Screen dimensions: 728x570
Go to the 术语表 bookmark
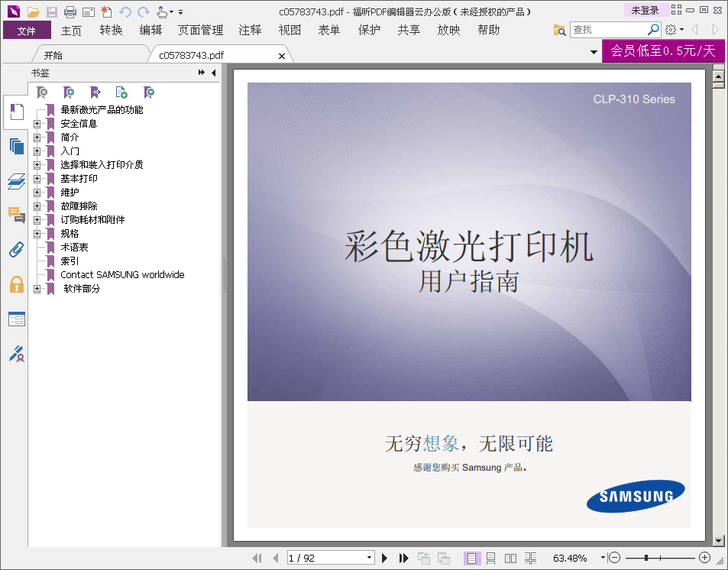pyautogui.click(x=74, y=247)
